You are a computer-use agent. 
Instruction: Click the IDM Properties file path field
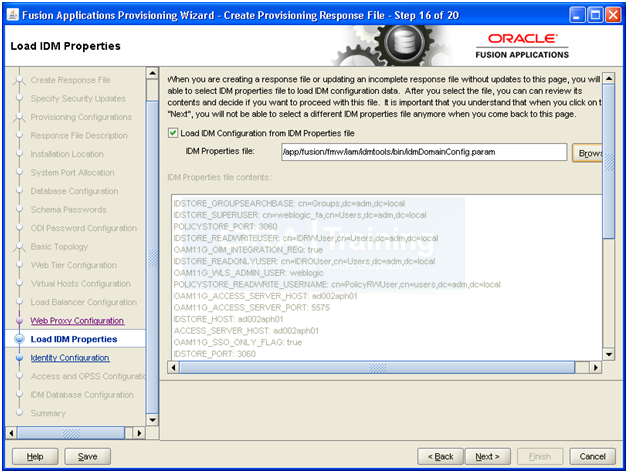[424, 152]
